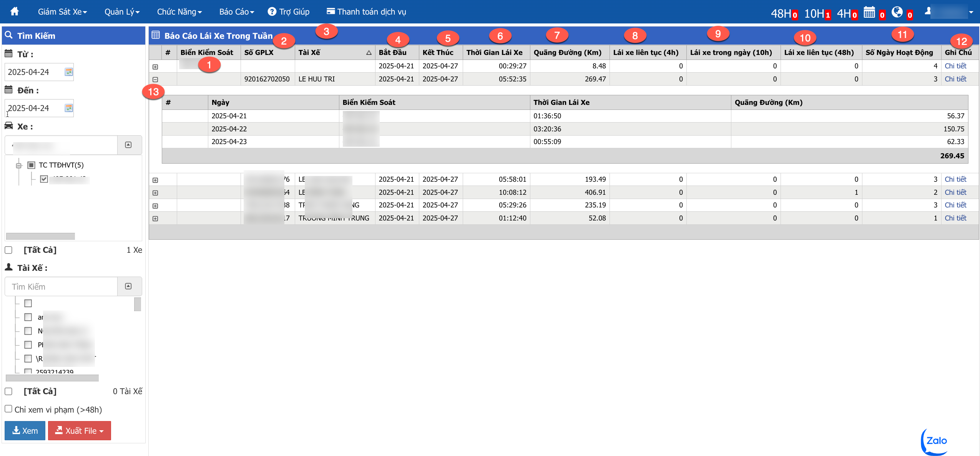Enable Chỉ xem vi phạm (>48h) checkbox

click(x=8, y=409)
